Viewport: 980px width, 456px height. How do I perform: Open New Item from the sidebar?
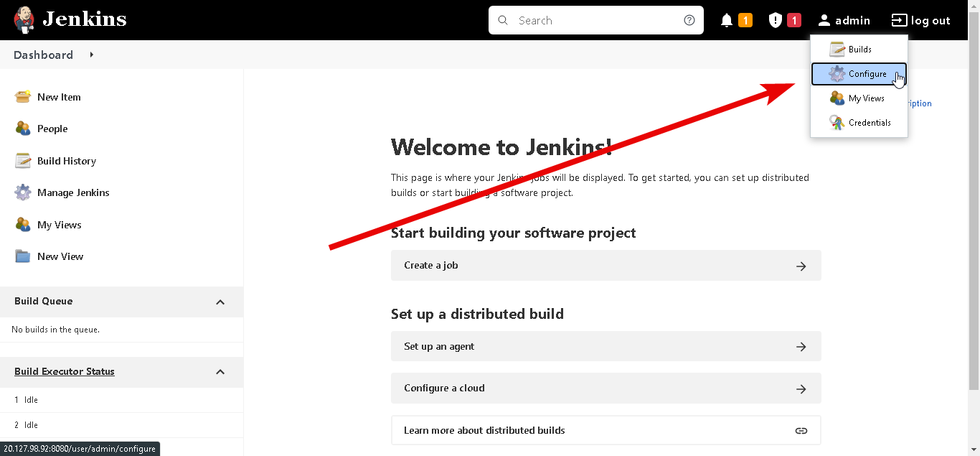pos(59,97)
